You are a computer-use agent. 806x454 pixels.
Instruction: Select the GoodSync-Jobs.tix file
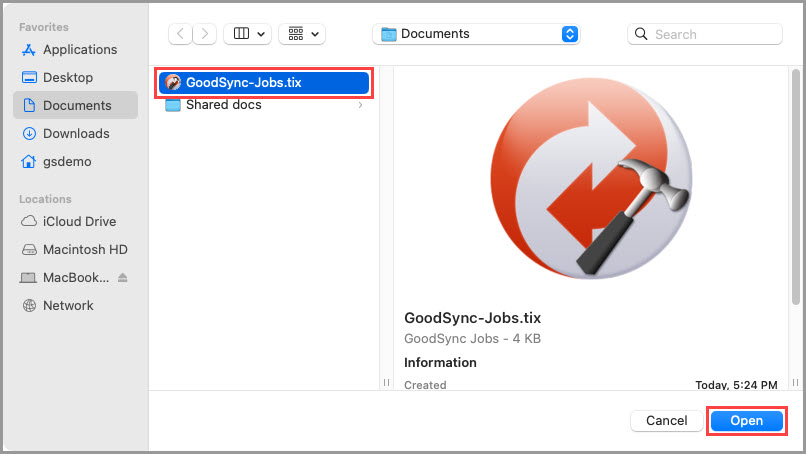click(264, 83)
